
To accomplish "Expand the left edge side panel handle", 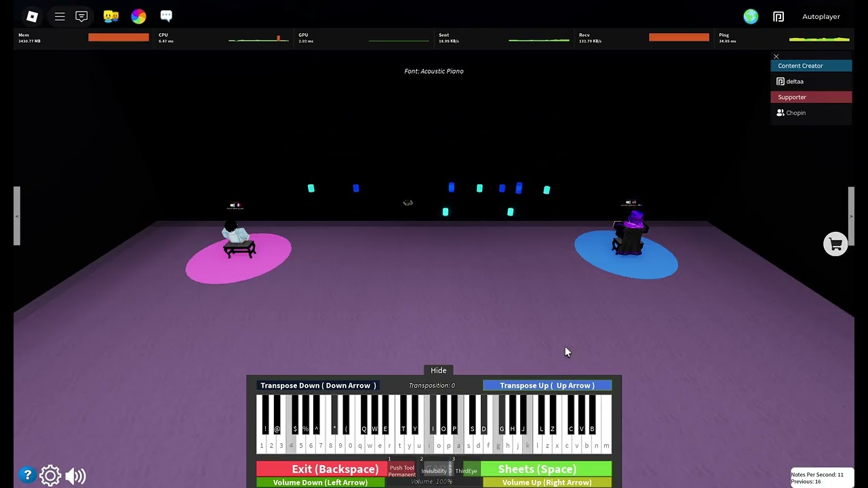I will (x=17, y=216).
